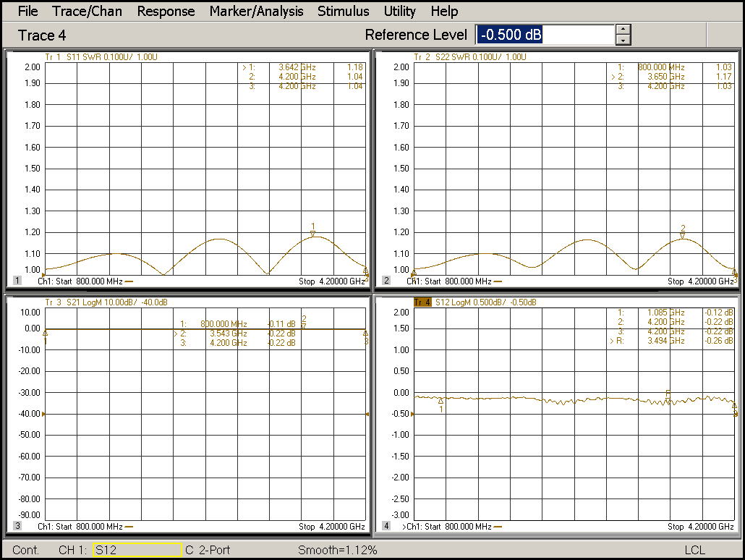Screen dimensions: 745x560
Task: Select the highlighted Tr 4 trace label
Action: [422, 302]
